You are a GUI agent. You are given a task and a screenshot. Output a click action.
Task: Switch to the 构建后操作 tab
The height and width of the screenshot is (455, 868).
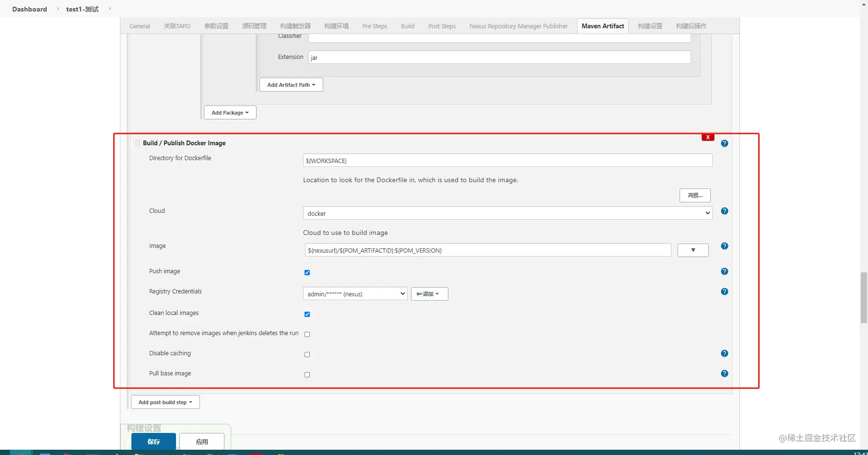(691, 26)
